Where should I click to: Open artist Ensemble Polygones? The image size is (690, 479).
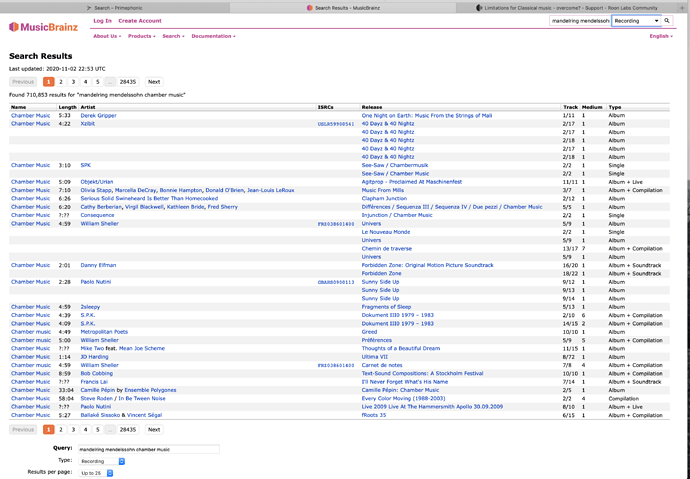point(150,390)
